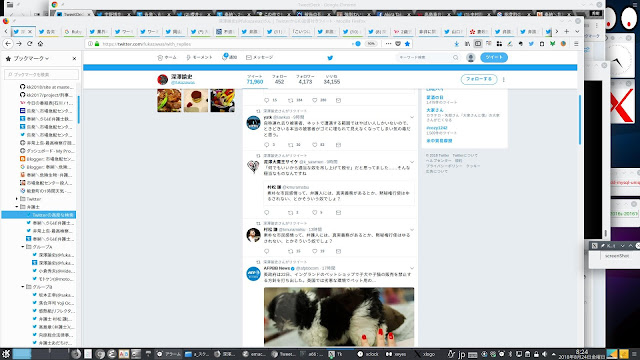Click the profile avatar beside the name 深澤諭史

[x=162, y=79]
